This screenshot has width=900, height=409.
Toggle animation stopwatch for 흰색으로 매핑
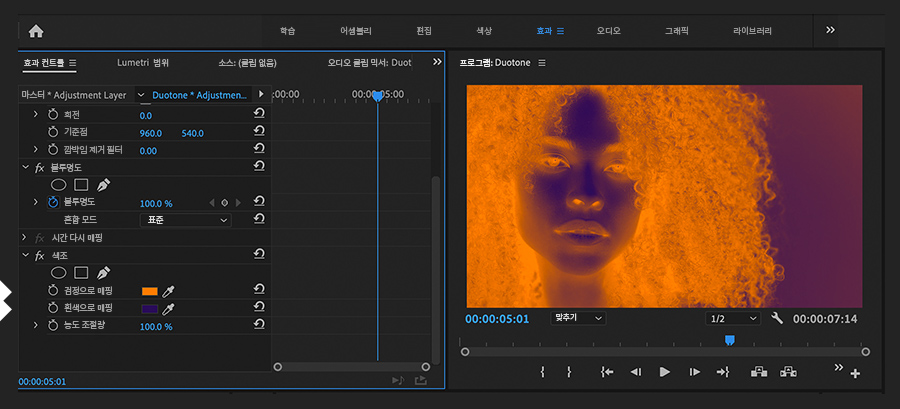[53, 307]
